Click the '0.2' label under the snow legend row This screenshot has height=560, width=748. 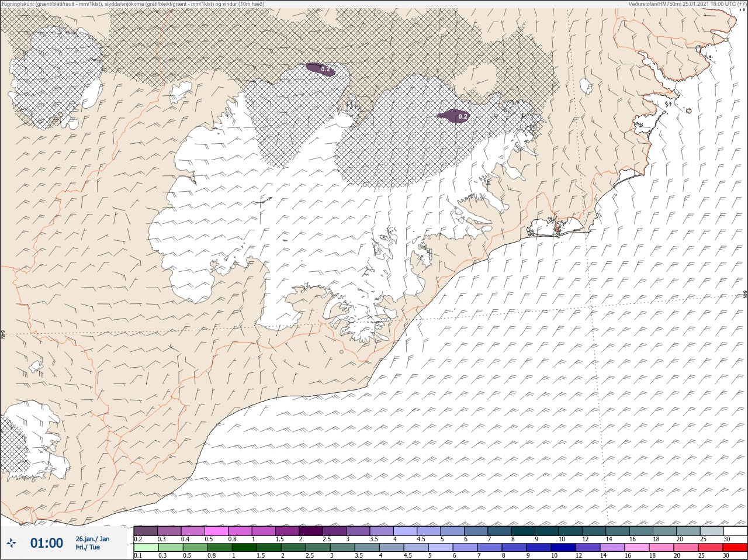[x=138, y=539]
